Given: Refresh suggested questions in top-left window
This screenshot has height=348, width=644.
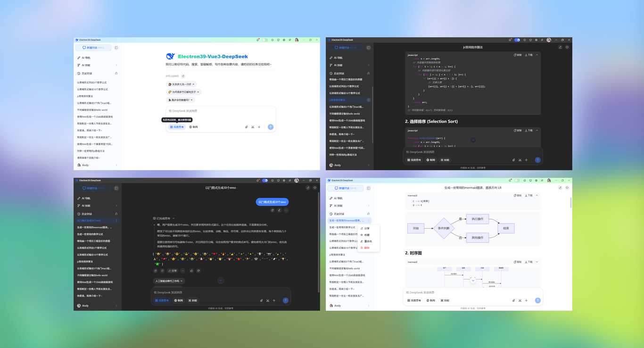Looking at the screenshot, I should [183, 76].
